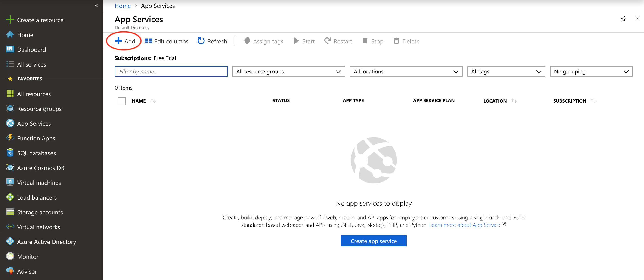Open the All locations dropdown
This screenshot has height=280, width=644.
(406, 71)
